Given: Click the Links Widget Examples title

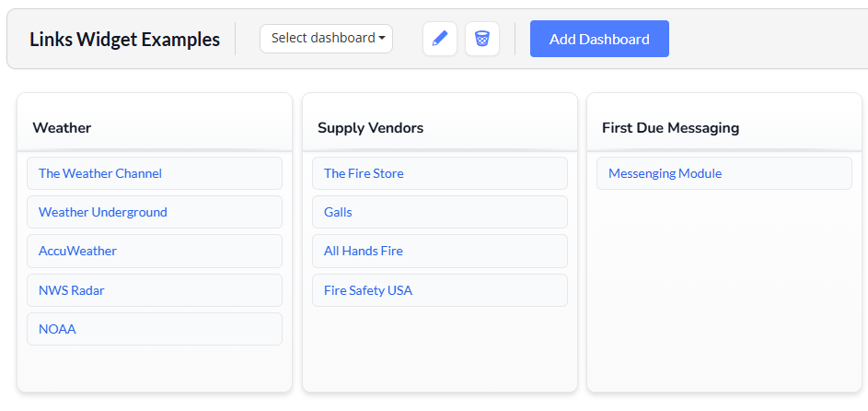Looking at the screenshot, I should click(124, 40).
